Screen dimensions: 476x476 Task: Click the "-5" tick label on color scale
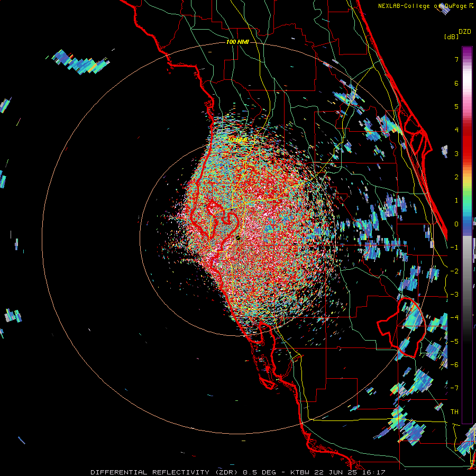tap(454, 341)
